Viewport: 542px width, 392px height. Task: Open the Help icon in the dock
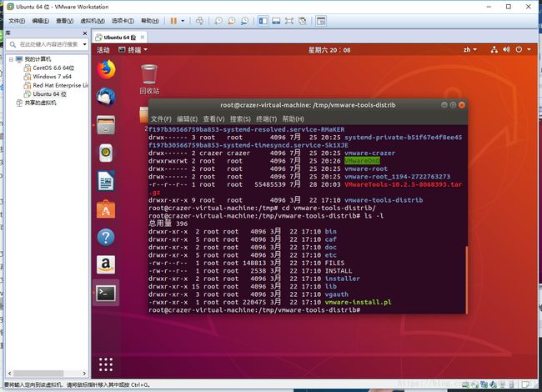click(106, 238)
